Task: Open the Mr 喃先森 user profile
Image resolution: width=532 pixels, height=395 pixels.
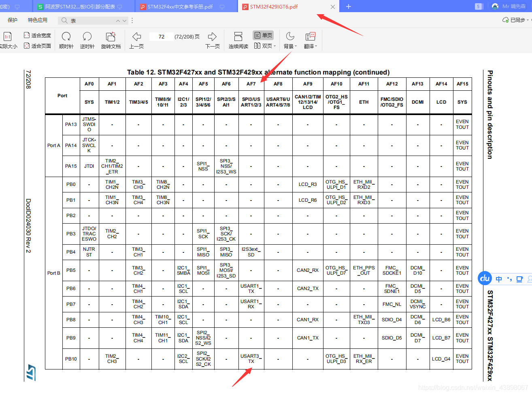Action: [509, 6]
